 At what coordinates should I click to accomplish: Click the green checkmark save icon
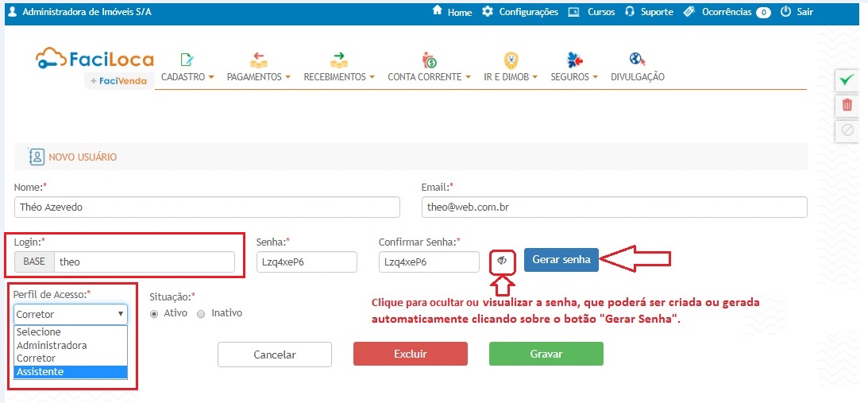click(x=847, y=79)
